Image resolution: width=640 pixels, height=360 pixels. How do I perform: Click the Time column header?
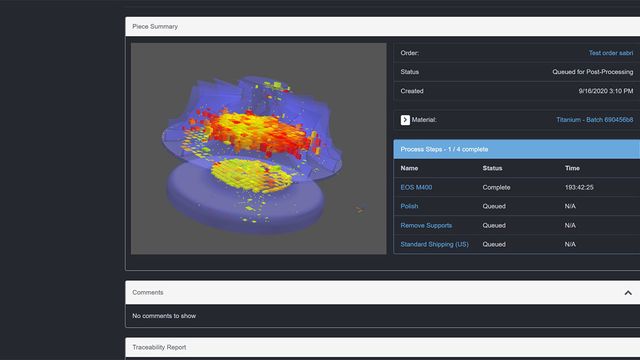572,168
